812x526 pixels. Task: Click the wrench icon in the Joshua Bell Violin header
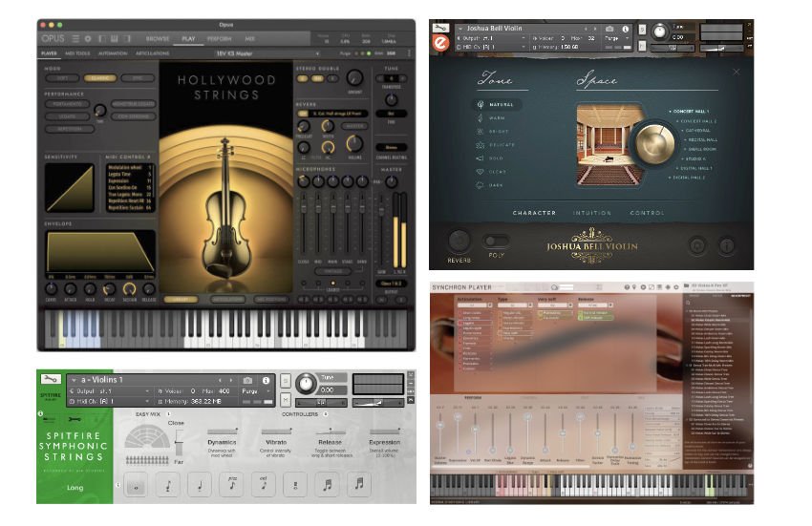[440, 28]
